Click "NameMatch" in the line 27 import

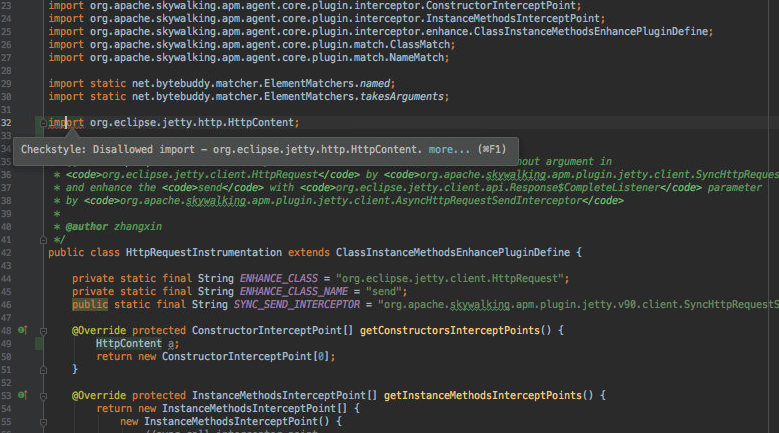point(417,58)
